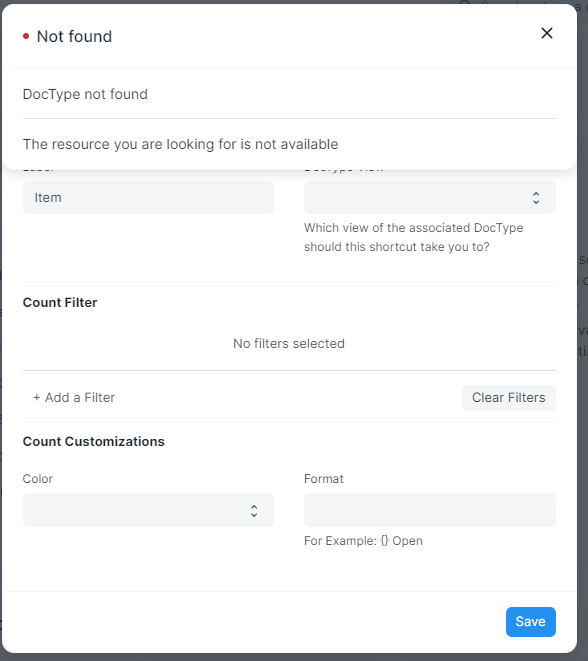This screenshot has height=661, width=588.
Task: Click the plus icon beside Add a Filter
Action: (37, 398)
